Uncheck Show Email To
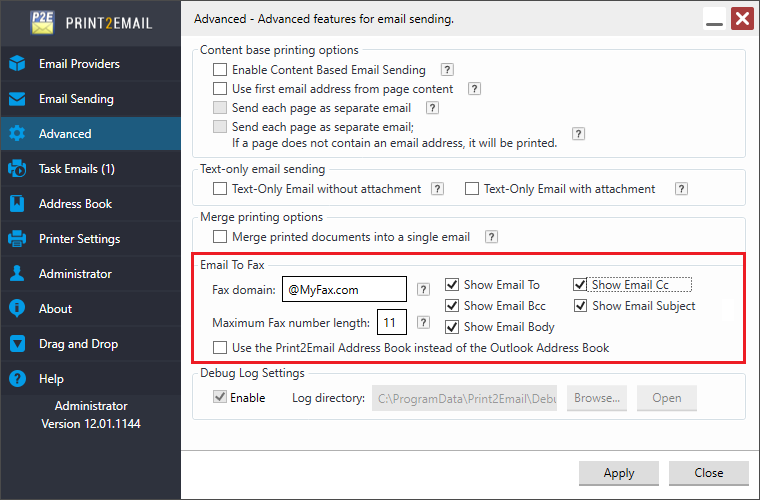The width and height of the screenshot is (760, 500). [x=452, y=284]
